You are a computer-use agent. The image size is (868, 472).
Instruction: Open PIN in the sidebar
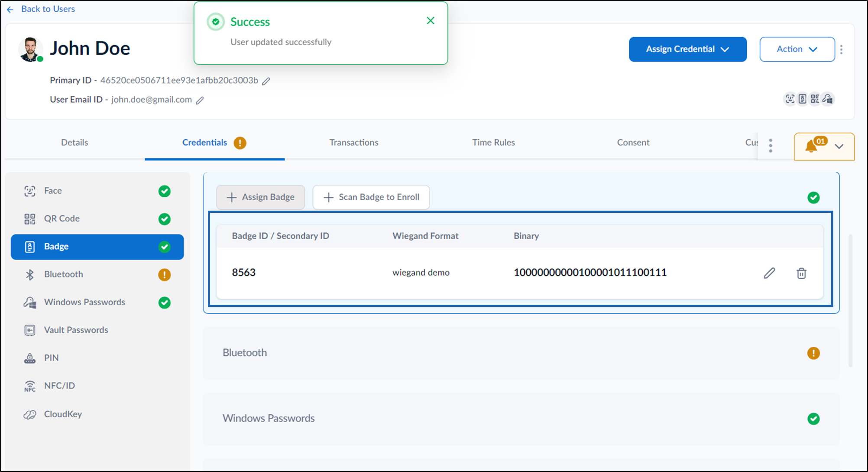click(97, 358)
